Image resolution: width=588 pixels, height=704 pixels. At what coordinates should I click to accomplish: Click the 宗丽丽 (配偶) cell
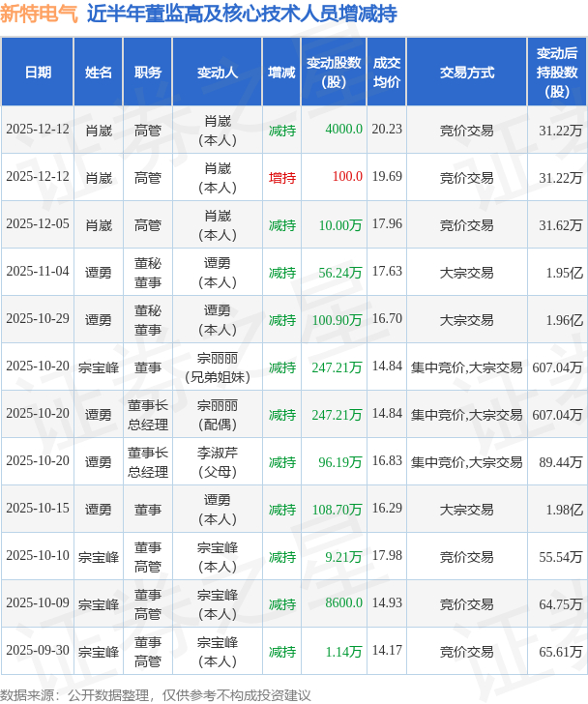(x=218, y=415)
